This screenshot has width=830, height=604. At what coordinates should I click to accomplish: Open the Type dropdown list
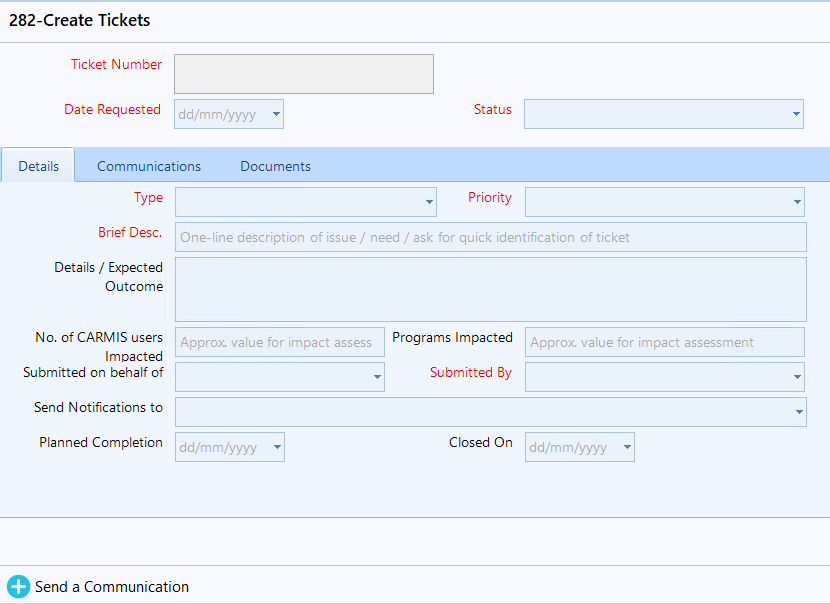click(429, 202)
